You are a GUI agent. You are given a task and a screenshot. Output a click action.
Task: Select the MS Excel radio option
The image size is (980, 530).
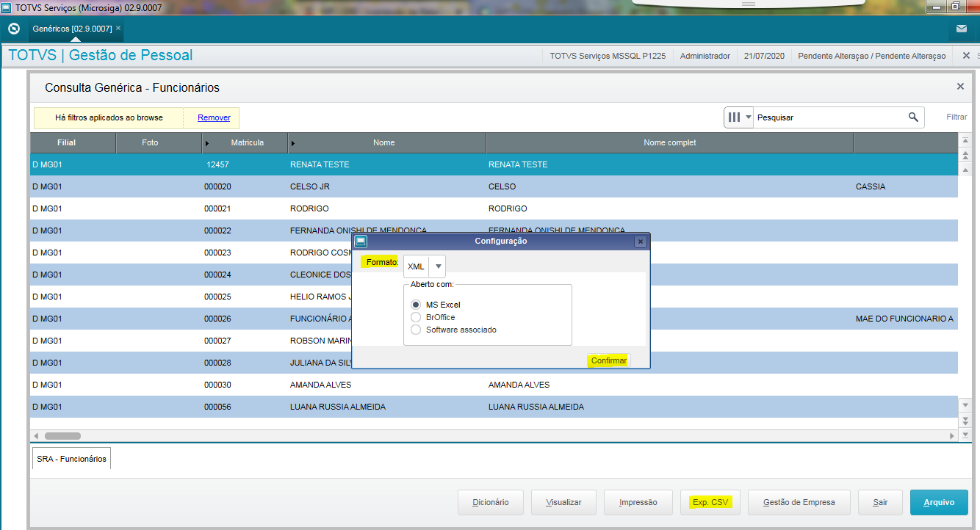(416, 305)
